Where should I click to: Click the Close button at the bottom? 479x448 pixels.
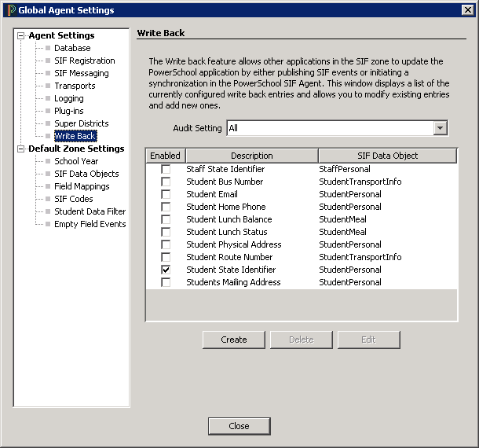point(239,426)
